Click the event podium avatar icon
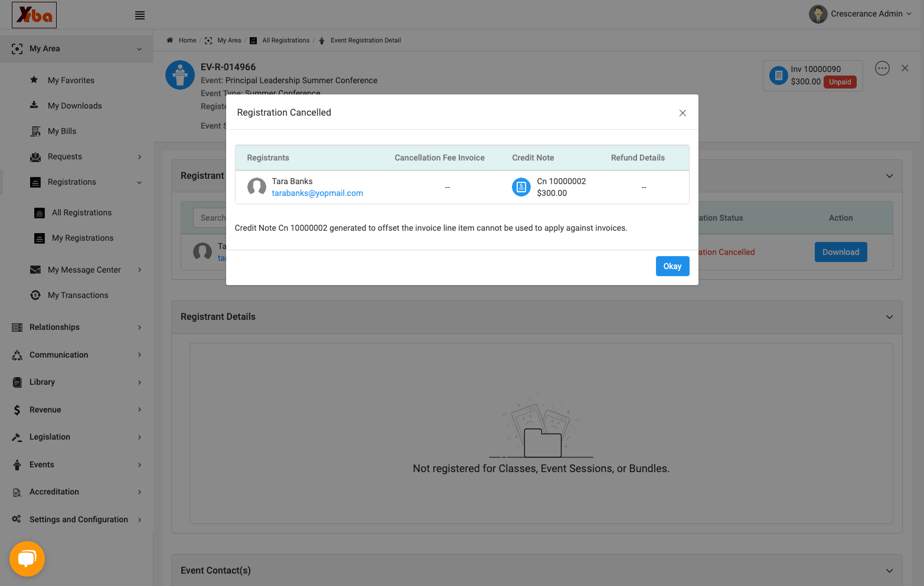Viewport: 924px width, 586px height. point(180,75)
